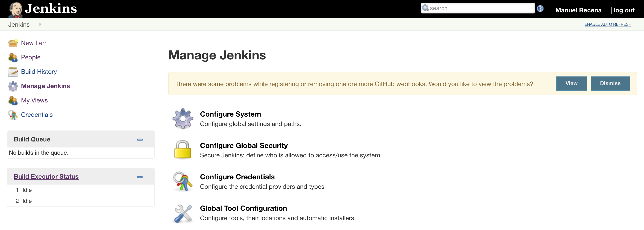Open the Configure Global Security title link
Image resolution: width=644 pixels, height=230 pixels.
coord(244,145)
